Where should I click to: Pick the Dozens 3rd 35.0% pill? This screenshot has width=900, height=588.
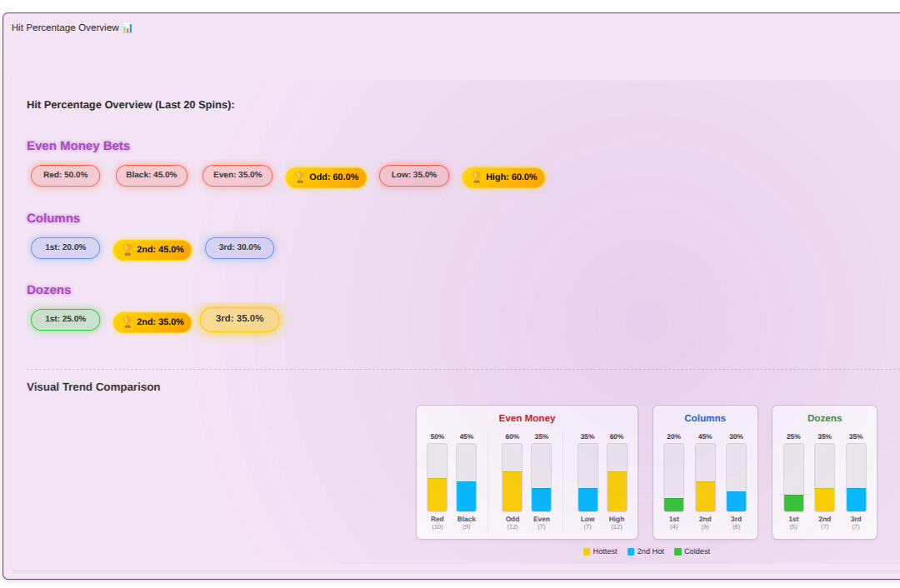(x=239, y=319)
